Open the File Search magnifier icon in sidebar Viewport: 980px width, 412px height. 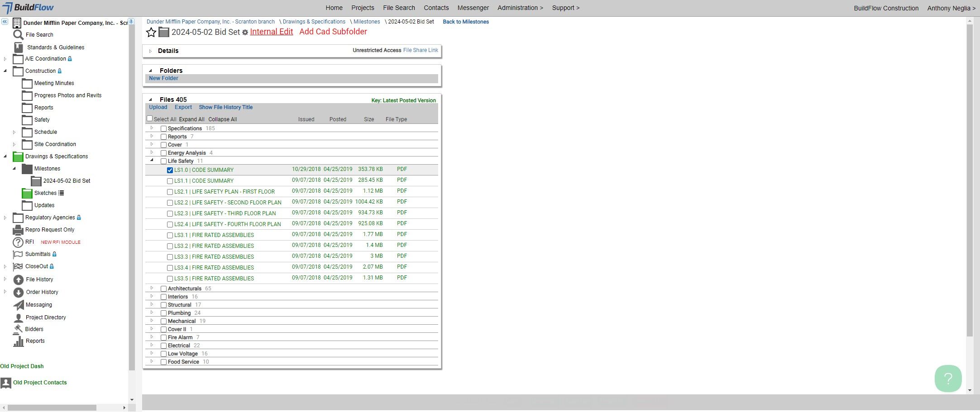[x=18, y=35]
